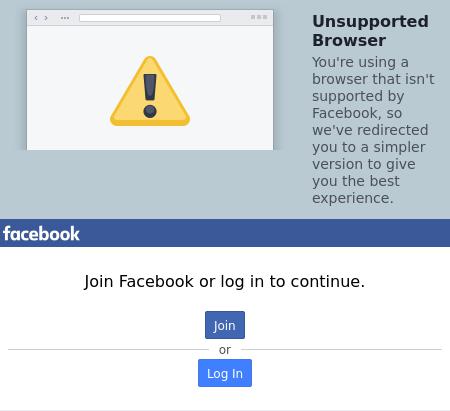The height and width of the screenshot is (411, 450).
Task: Click gray banner background below the illustration
Action: click(x=150, y=183)
